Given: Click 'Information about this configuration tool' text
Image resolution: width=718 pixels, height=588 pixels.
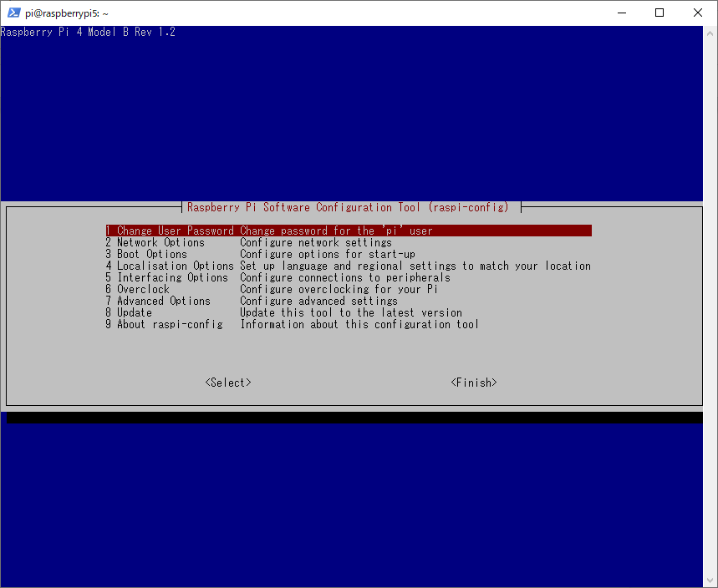Looking at the screenshot, I should point(359,324).
